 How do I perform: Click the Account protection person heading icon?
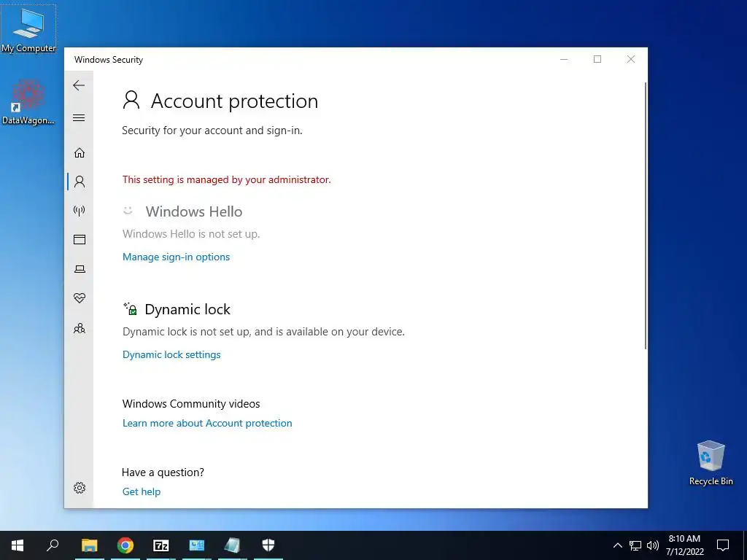click(131, 101)
